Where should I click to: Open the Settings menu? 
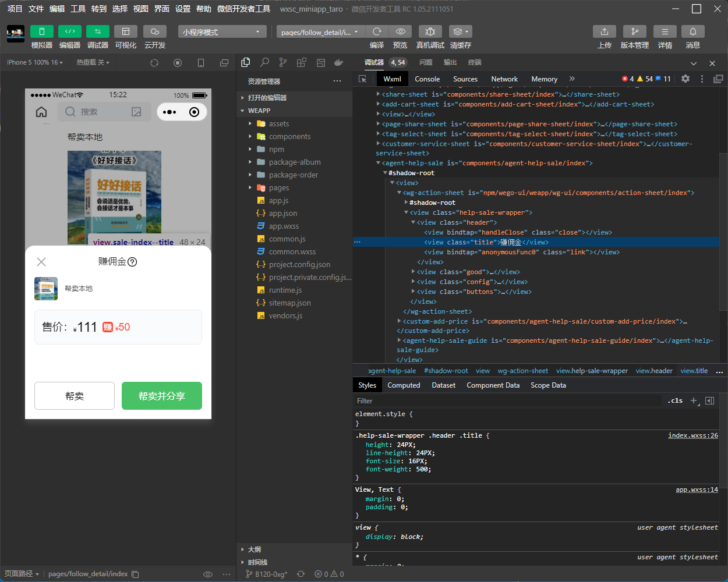183,9
